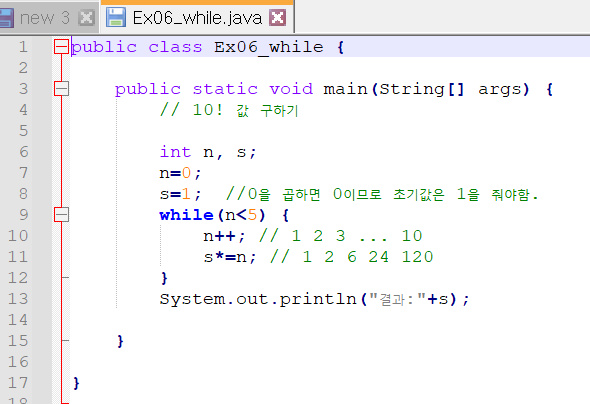Click the statement 's=1;' on line 8

tap(180, 194)
